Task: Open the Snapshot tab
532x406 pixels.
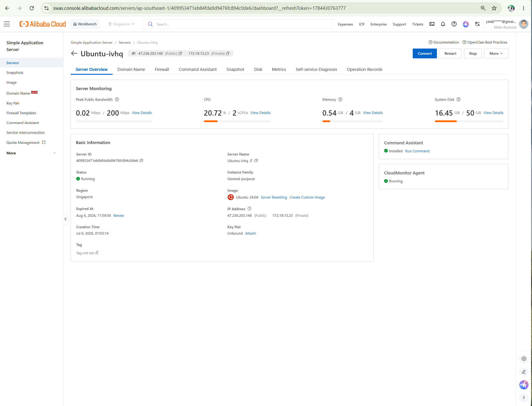Action: tap(235, 69)
